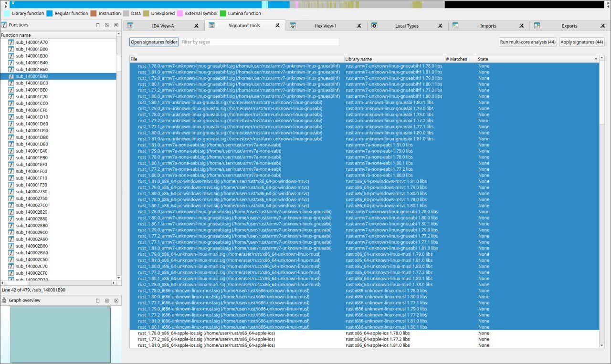The height and width of the screenshot is (364, 611).
Task: Click the Local Types tab icon
Action: pos(374,25)
